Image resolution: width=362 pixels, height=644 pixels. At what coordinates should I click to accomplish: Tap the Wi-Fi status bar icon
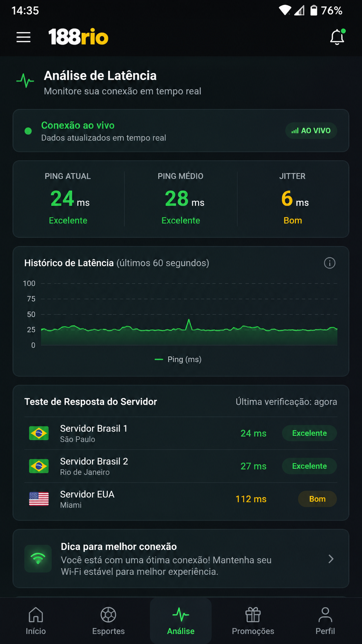(285, 10)
